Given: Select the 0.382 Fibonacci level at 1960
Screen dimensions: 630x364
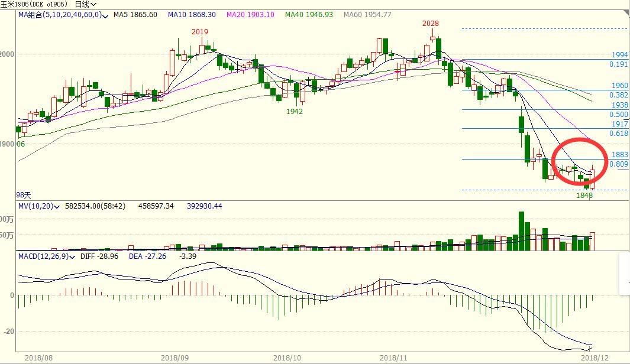Looking at the screenshot, I should coord(618,95).
